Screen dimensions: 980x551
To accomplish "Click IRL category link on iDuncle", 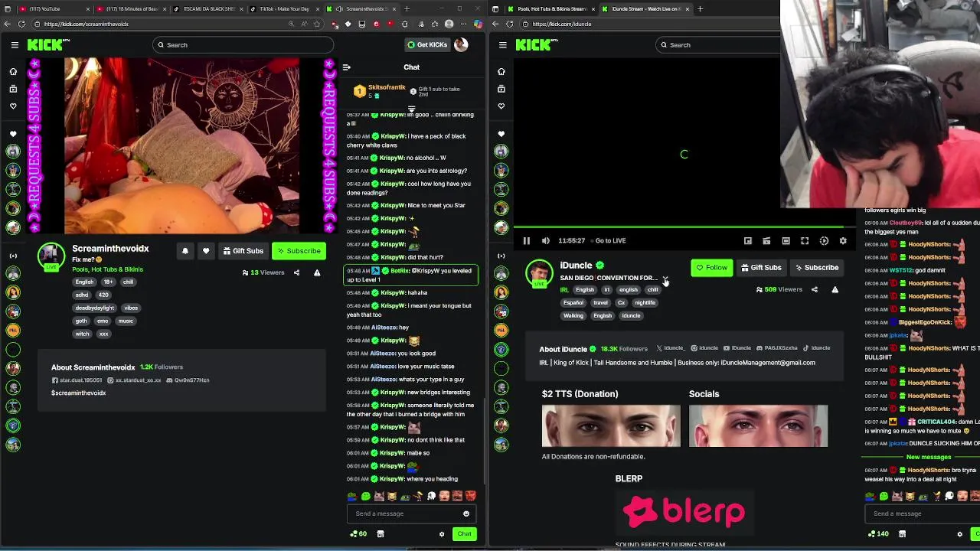I will (564, 290).
